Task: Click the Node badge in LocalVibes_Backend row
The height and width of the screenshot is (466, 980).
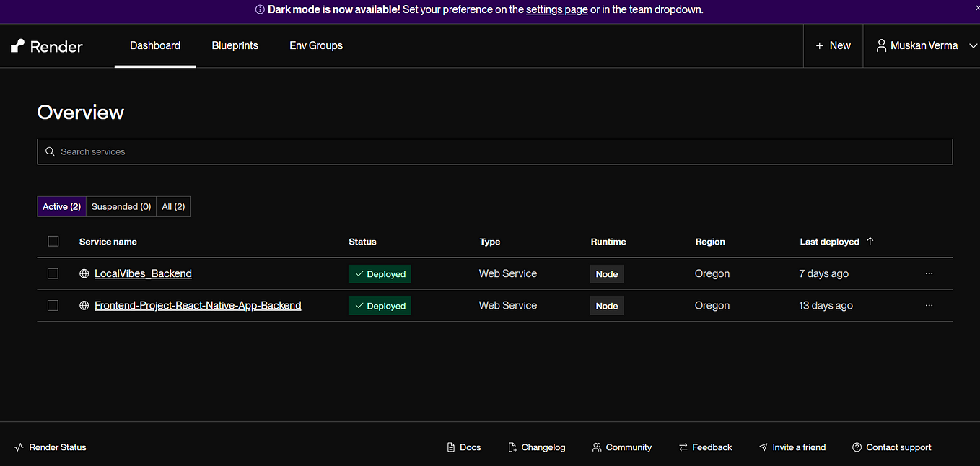Action: point(607,274)
